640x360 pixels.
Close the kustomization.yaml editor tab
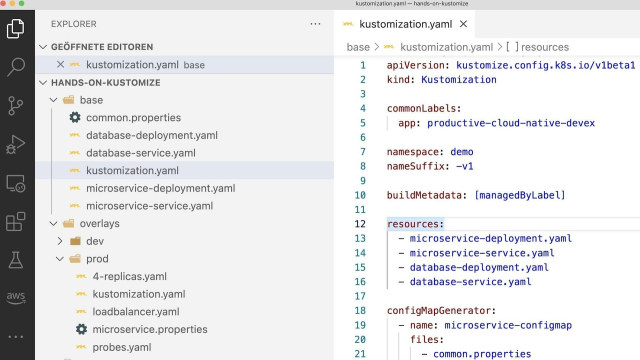pos(463,24)
